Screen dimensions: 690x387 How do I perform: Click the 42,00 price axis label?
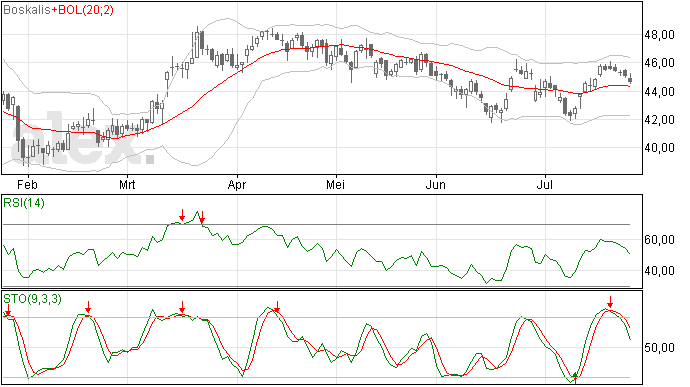659,119
